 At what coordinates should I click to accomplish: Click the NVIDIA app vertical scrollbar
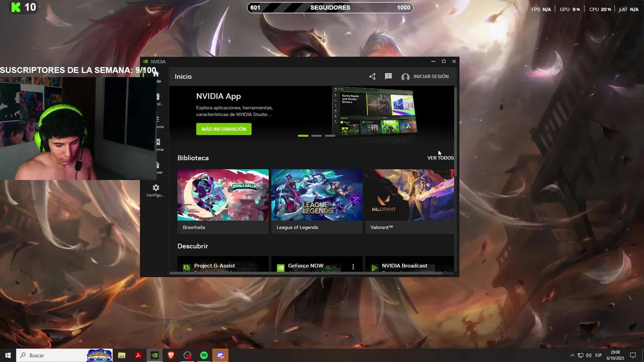pyautogui.click(x=456, y=131)
